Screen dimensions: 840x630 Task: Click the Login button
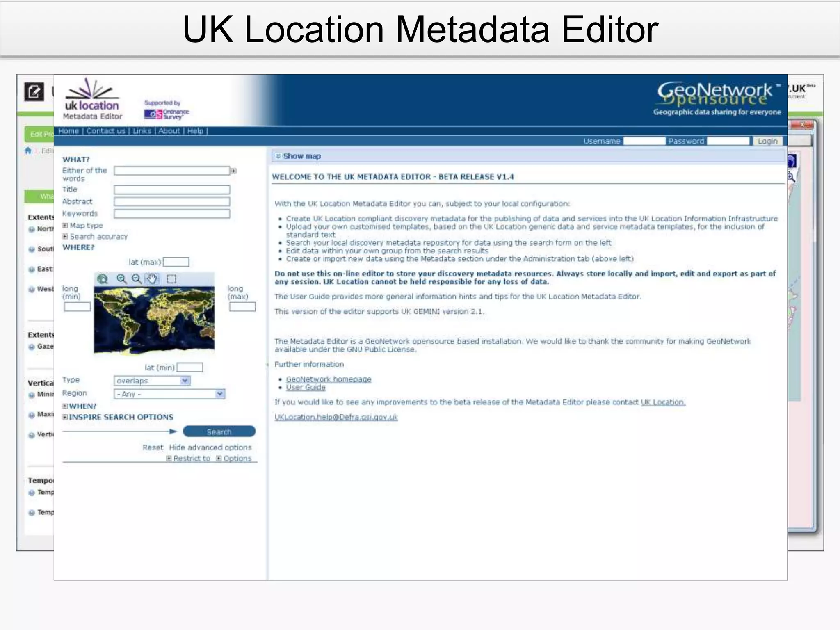click(767, 141)
